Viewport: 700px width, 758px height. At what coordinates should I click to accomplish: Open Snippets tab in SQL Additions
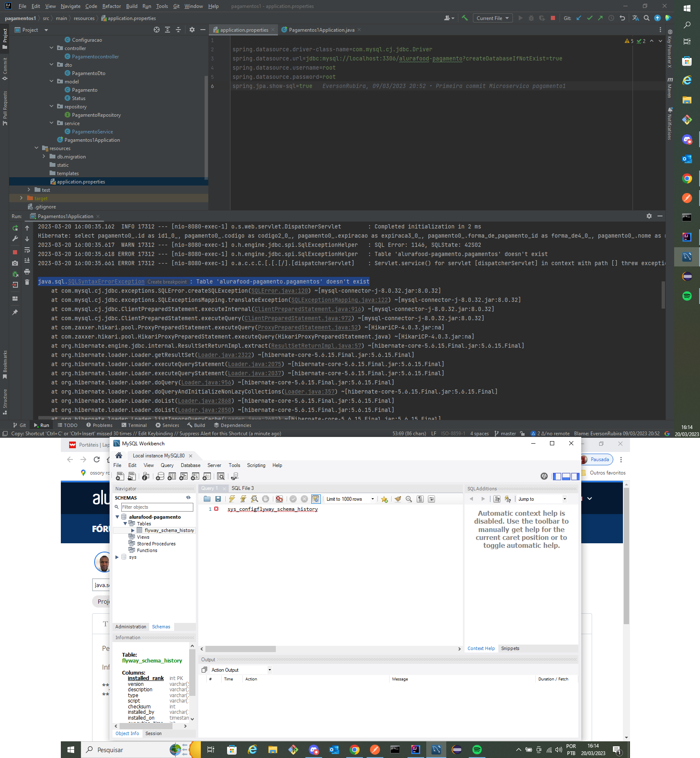pyautogui.click(x=510, y=648)
